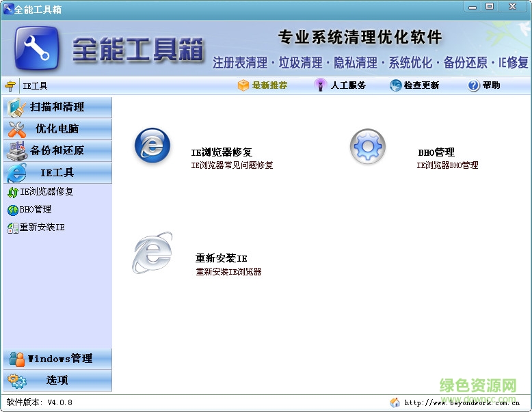Click the crossed tools icon on 优化电脑
The image size is (532, 412).
16,129
